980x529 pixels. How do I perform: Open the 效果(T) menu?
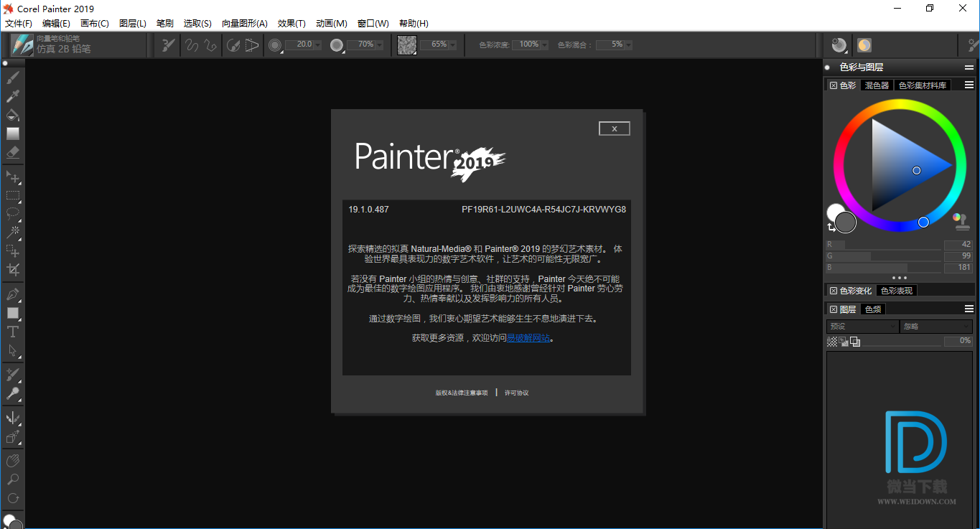pos(291,24)
